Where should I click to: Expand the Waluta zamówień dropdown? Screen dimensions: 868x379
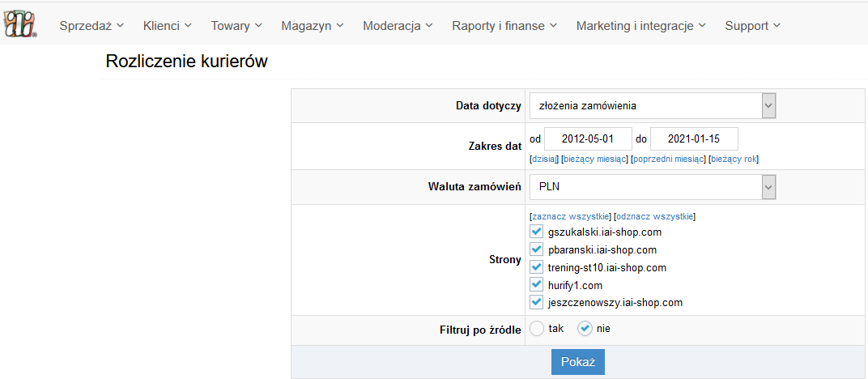[x=653, y=187]
